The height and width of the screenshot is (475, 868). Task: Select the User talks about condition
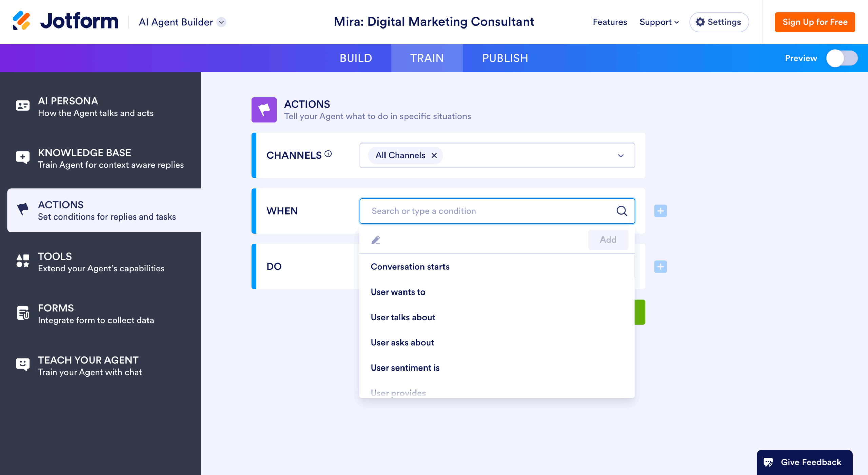tap(497, 317)
